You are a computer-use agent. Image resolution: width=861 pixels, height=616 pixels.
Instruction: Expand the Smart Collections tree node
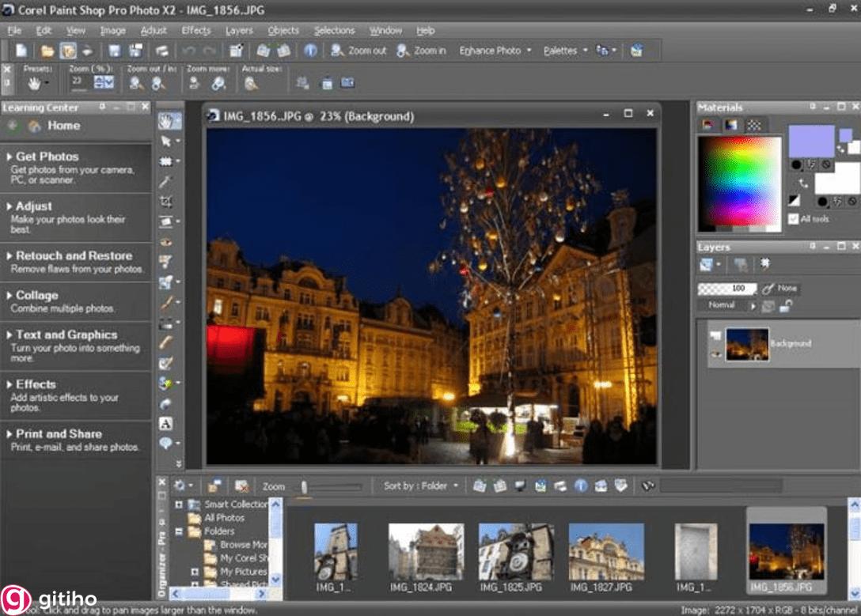[179, 504]
